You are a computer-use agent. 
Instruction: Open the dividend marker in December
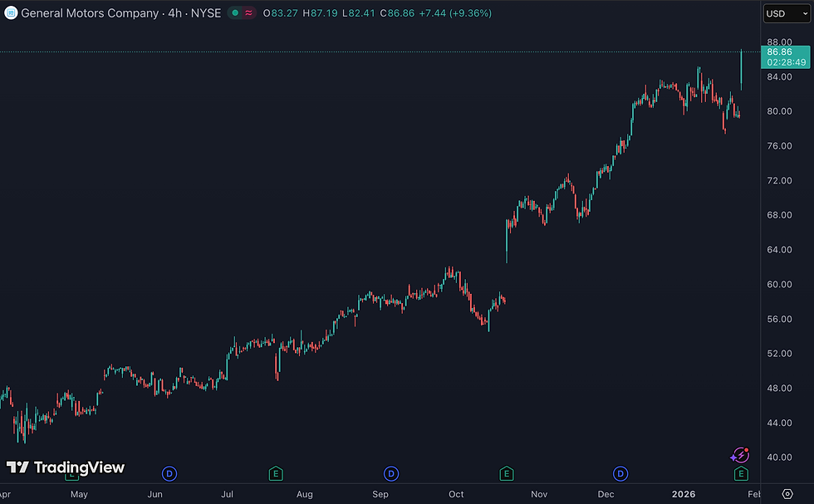[x=620, y=473]
